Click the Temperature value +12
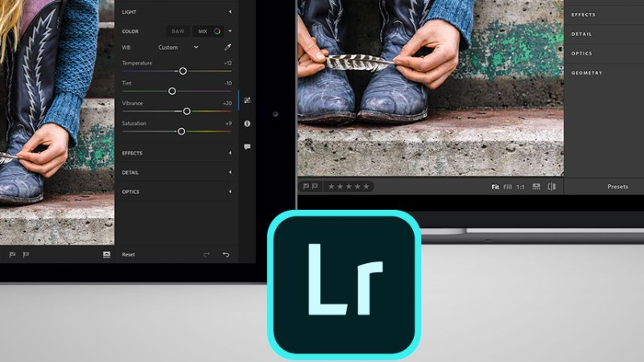 tap(228, 64)
